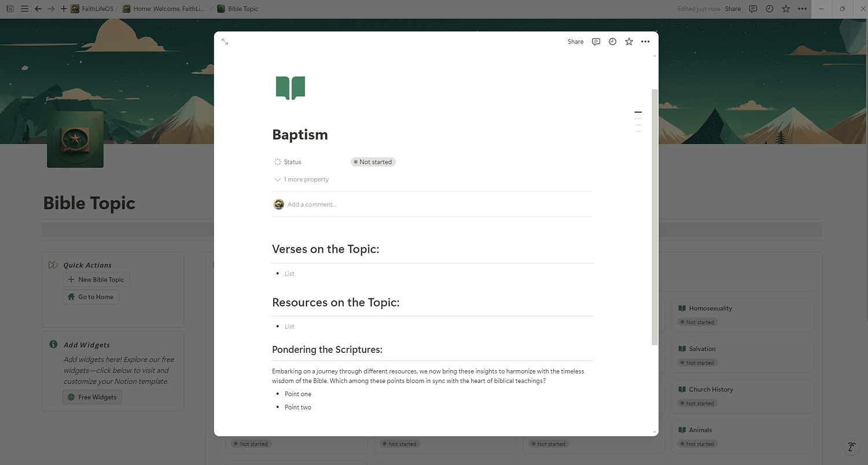Screen dimensions: 868x465
Task: Click empty List bullet under Resources
Action: 289,327
